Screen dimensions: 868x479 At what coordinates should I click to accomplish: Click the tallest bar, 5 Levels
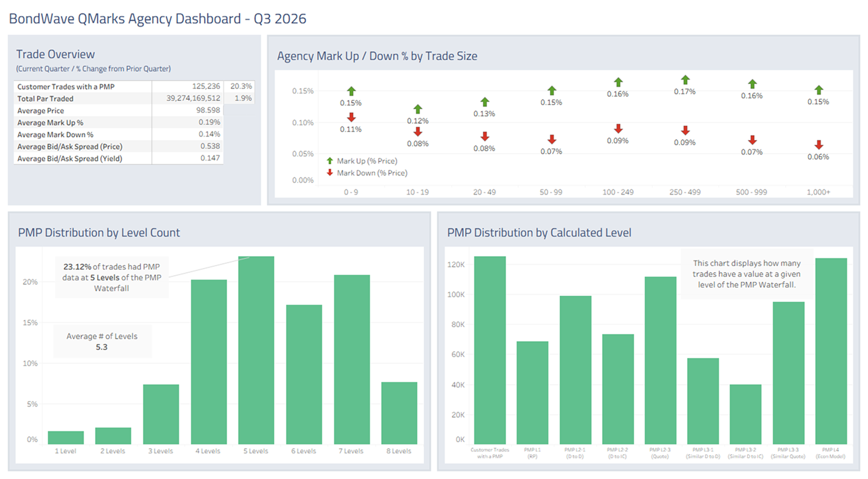coord(256,350)
